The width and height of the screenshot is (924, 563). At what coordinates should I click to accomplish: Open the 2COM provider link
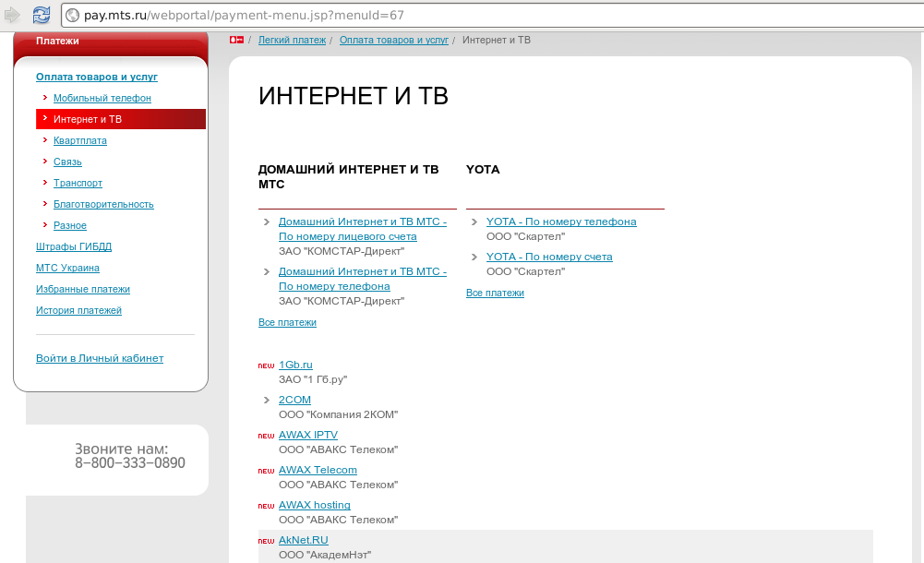[294, 400]
